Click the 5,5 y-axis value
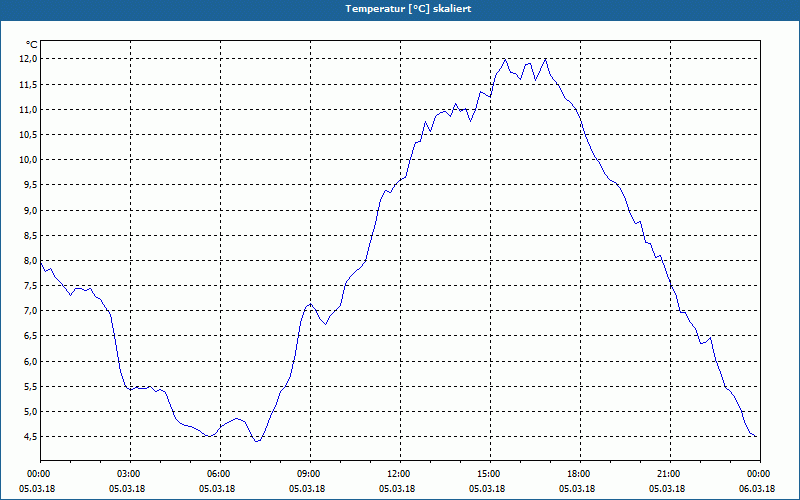This screenshot has width=800, height=500. point(30,386)
